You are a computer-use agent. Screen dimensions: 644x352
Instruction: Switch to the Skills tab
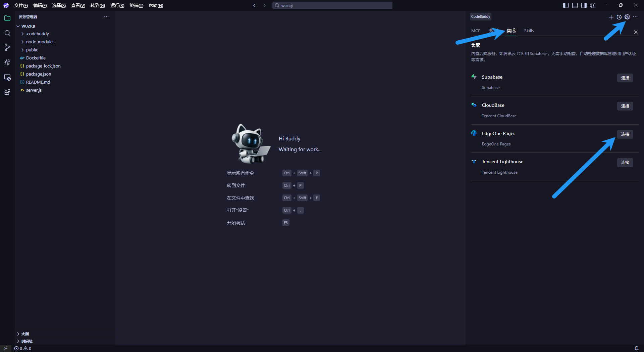pos(529,31)
